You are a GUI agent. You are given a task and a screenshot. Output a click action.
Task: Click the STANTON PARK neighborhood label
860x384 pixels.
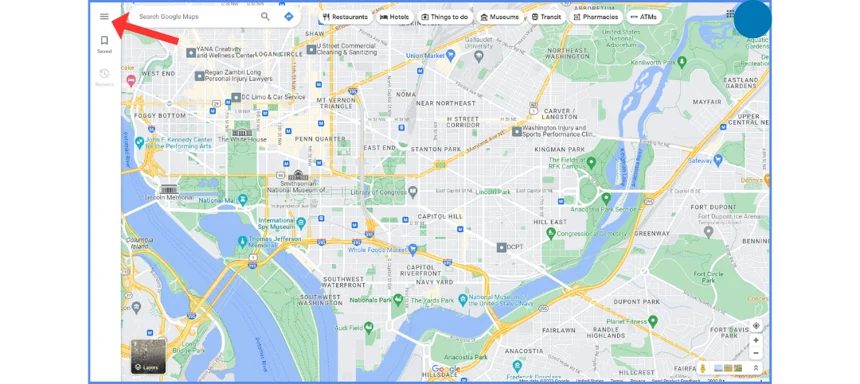[436, 149]
